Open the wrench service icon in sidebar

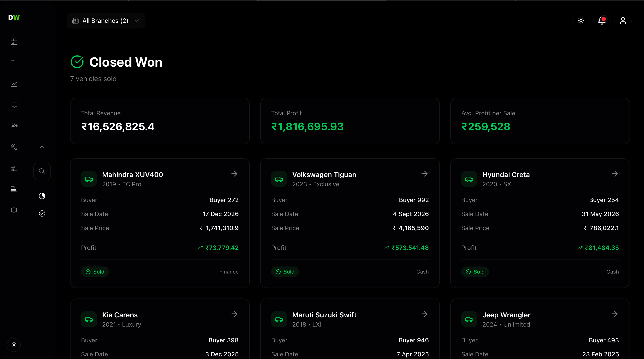point(14,147)
